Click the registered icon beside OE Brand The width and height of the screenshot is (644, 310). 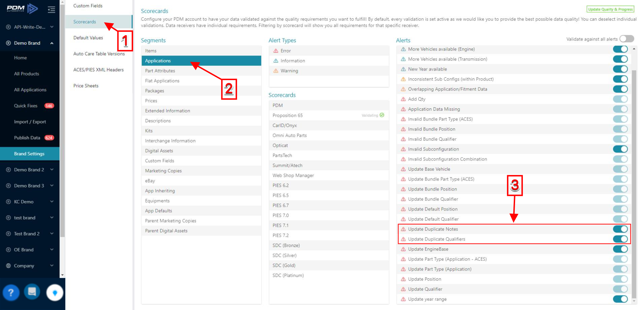coord(9,250)
